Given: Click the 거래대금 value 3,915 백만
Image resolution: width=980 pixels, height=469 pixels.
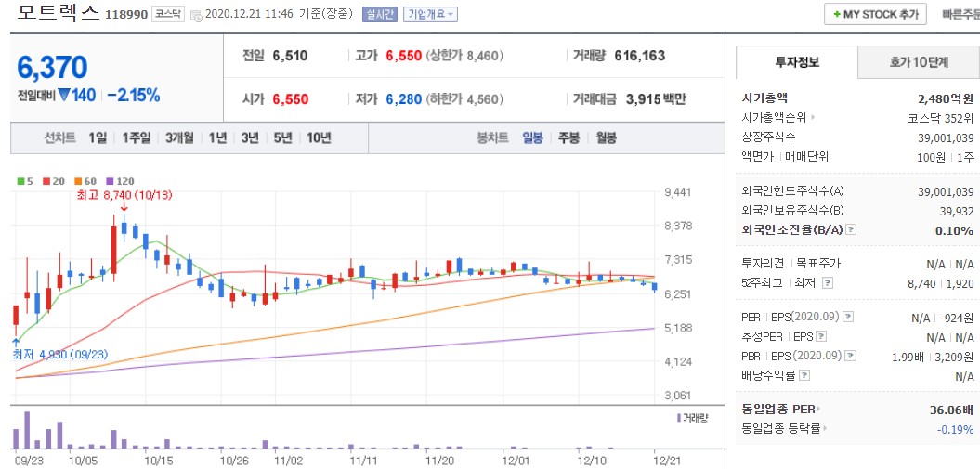Looking at the screenshot, I should pyautogui.click(x=656, y=98).
